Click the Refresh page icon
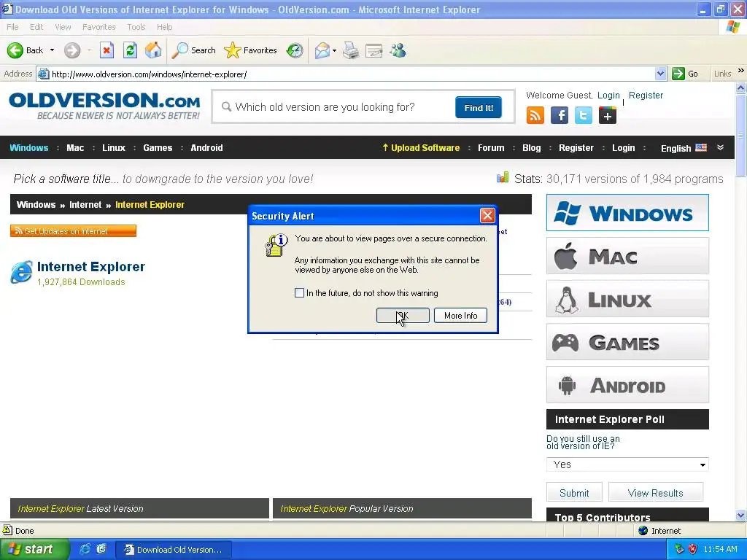747x560 pixels. tap(130, 50)
